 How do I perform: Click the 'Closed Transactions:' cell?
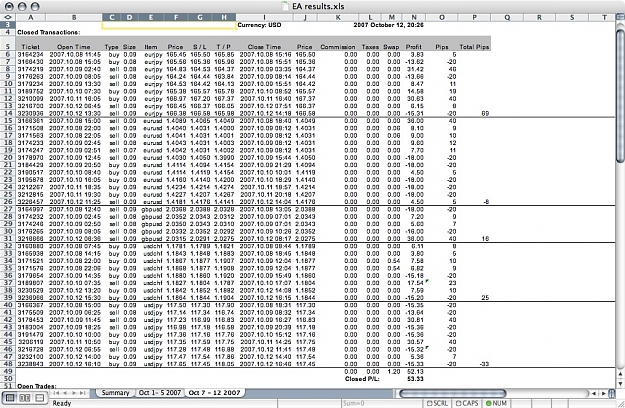click(48, 32)
